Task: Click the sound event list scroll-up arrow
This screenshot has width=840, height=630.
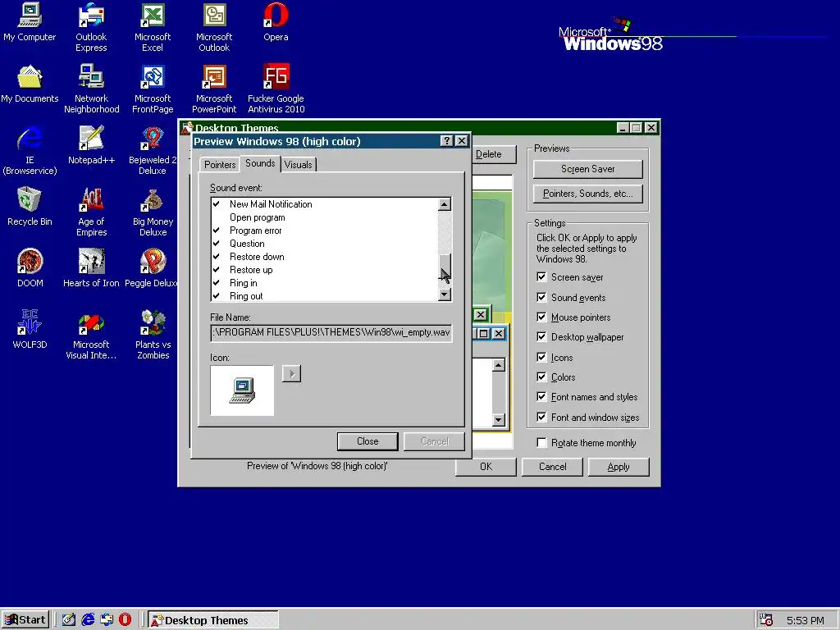Action: pos(445,204)
